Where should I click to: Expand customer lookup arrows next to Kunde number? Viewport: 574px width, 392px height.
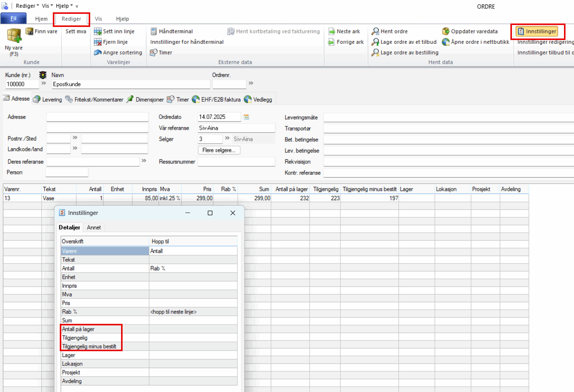click(44, 84)
